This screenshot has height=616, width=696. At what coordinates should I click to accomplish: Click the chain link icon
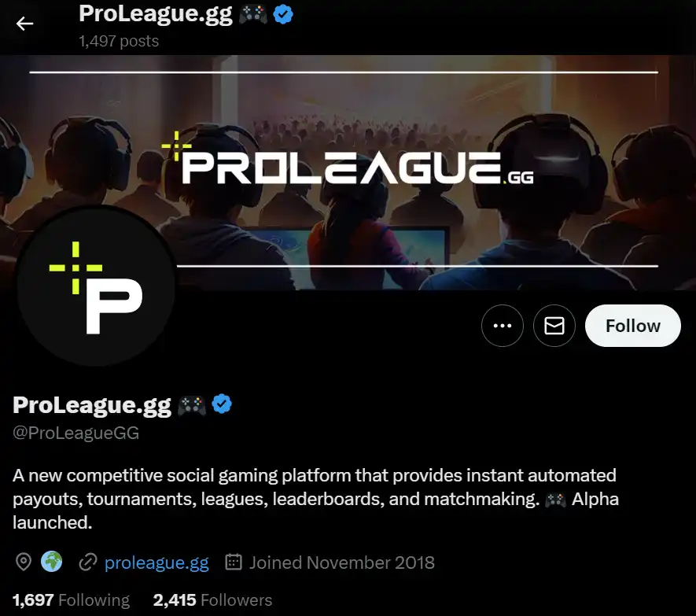coord(88,562)
